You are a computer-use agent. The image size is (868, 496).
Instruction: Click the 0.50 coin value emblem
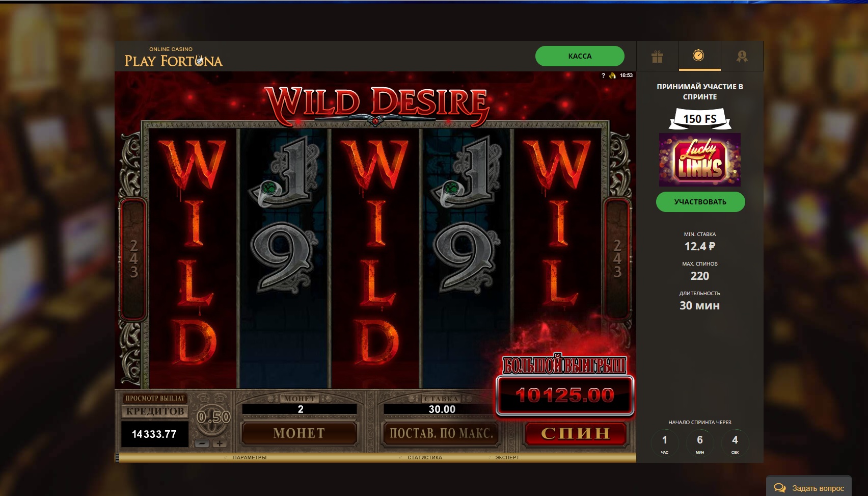pos(214,417)
